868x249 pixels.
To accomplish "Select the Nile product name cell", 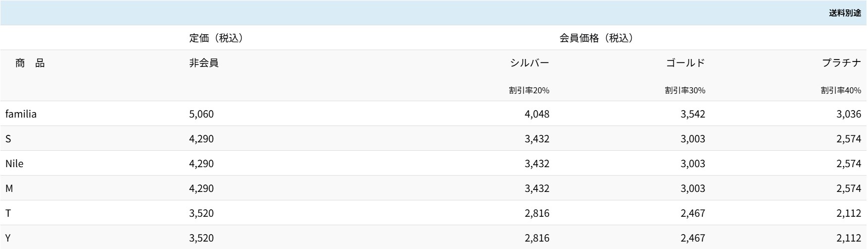I will tap(14, 164).
